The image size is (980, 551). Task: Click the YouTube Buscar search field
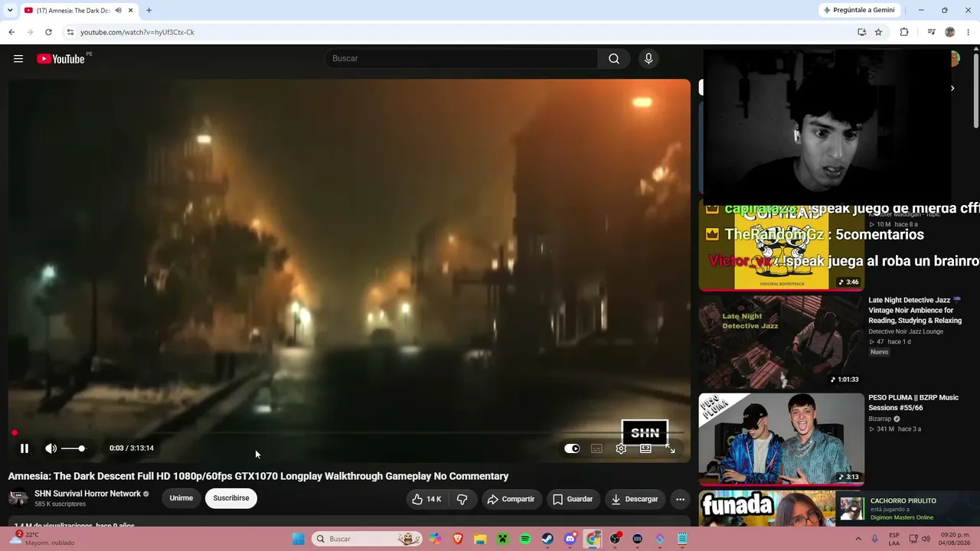[462, 59]
